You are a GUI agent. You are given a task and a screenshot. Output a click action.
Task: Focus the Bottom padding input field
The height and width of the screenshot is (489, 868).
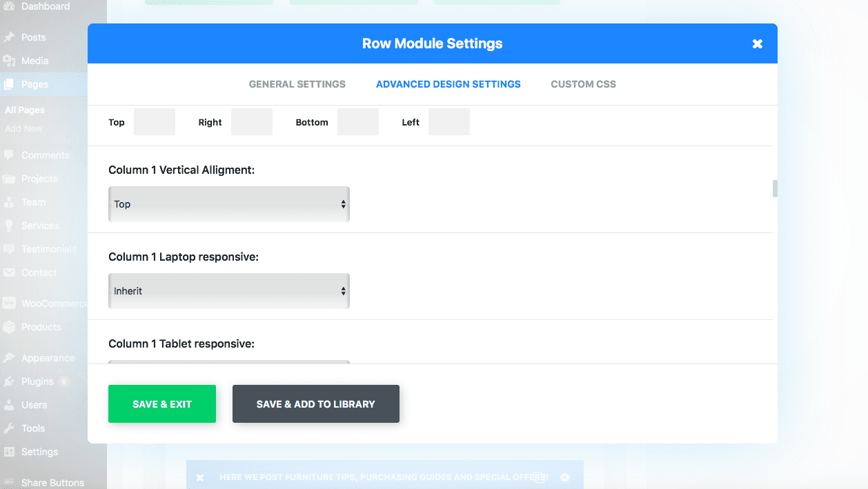point(357,122)
